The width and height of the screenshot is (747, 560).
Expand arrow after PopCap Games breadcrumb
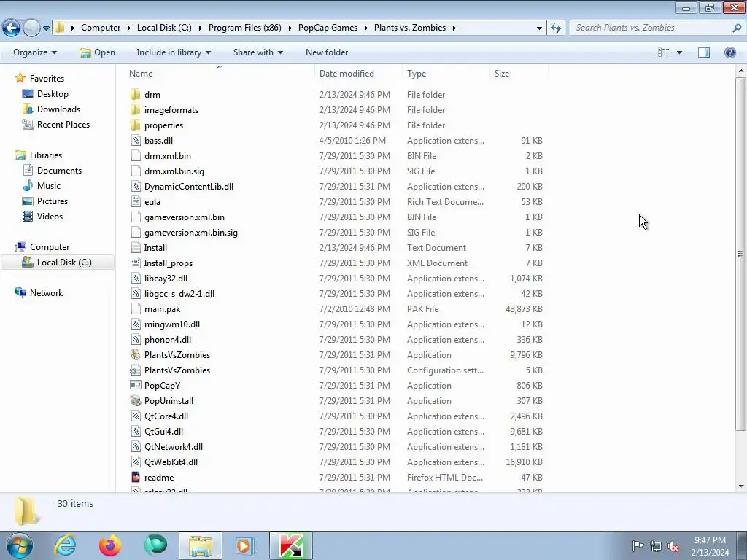click(x=366, y=28)
